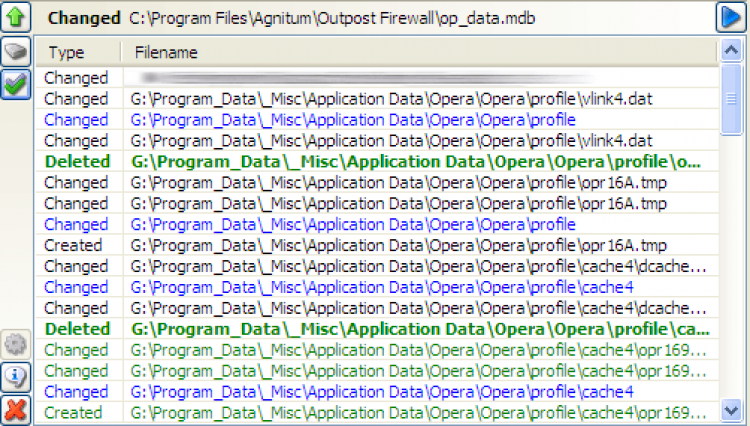Viewport: 750px width, 426px height.
Task: Click the red X icon
Action: click(x=16, y=410)
